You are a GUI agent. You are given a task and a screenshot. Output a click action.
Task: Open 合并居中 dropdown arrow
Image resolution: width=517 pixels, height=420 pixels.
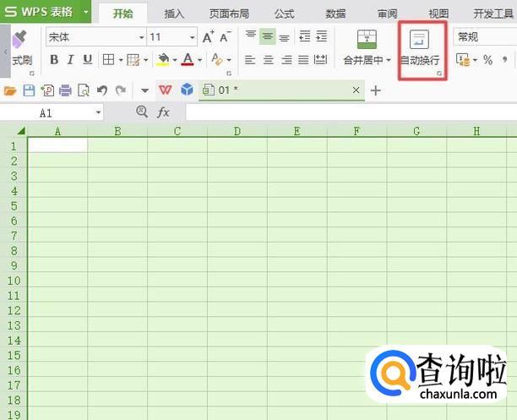[x=389, y=60]
